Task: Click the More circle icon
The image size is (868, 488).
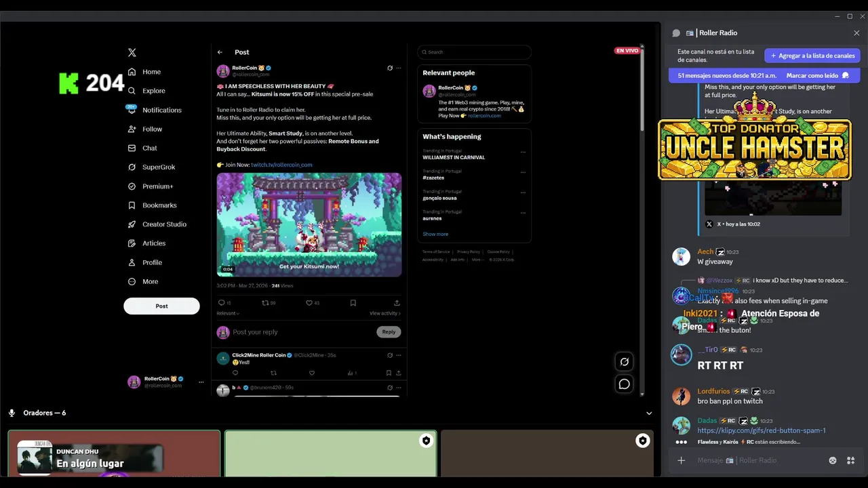Action: [x=132, y=281]
